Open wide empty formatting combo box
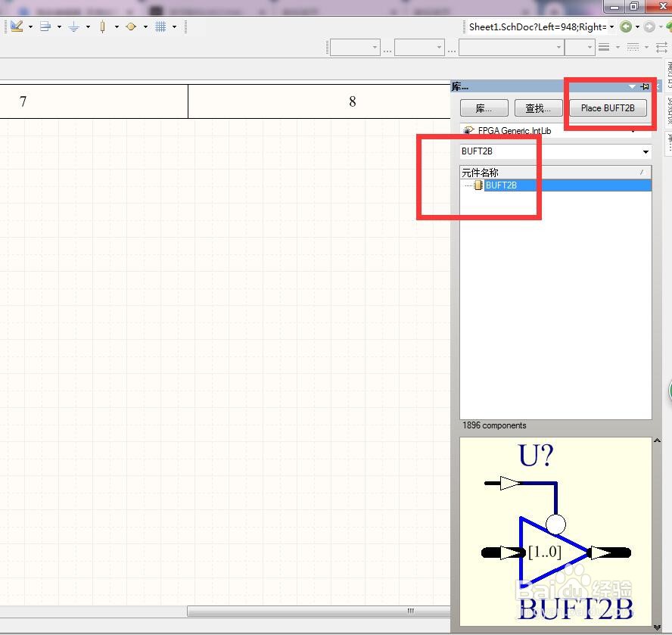672x635 pixels. pyautogui.click(x=512, y=47)
